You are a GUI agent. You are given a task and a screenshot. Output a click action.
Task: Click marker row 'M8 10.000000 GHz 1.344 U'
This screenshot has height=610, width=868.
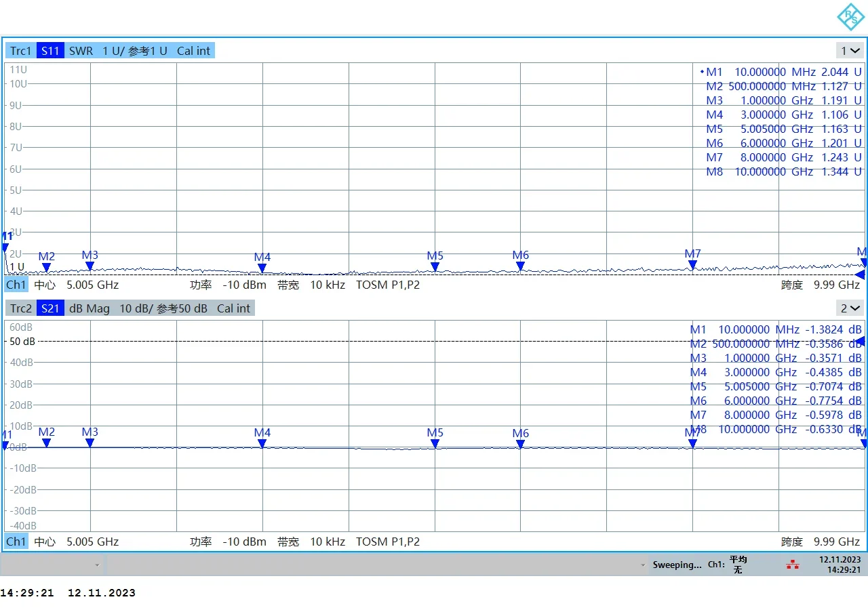pyautogui.click(x=783, y=171)
